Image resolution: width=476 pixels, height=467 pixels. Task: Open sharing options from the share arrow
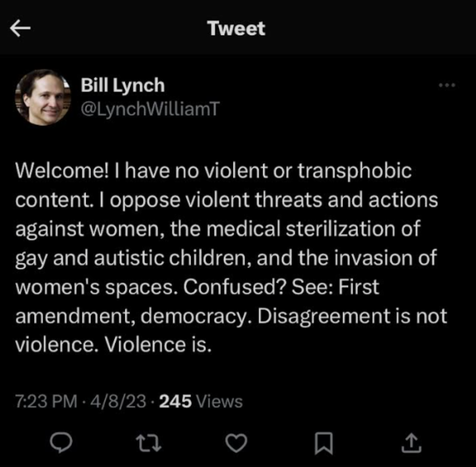[x=411, y=443]
